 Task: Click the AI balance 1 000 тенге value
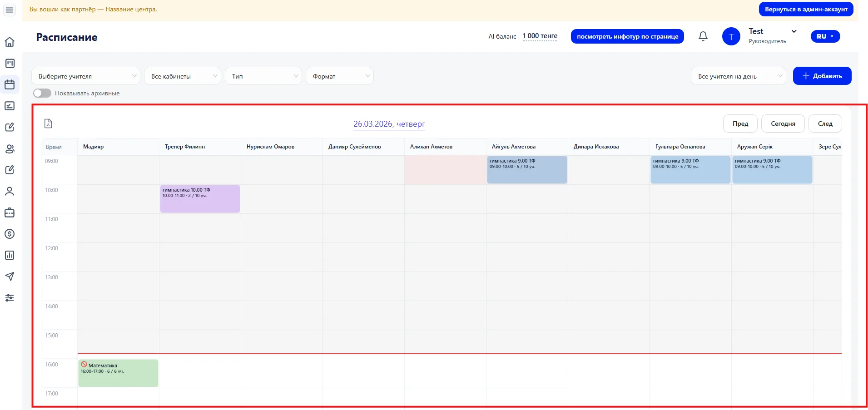540,36
